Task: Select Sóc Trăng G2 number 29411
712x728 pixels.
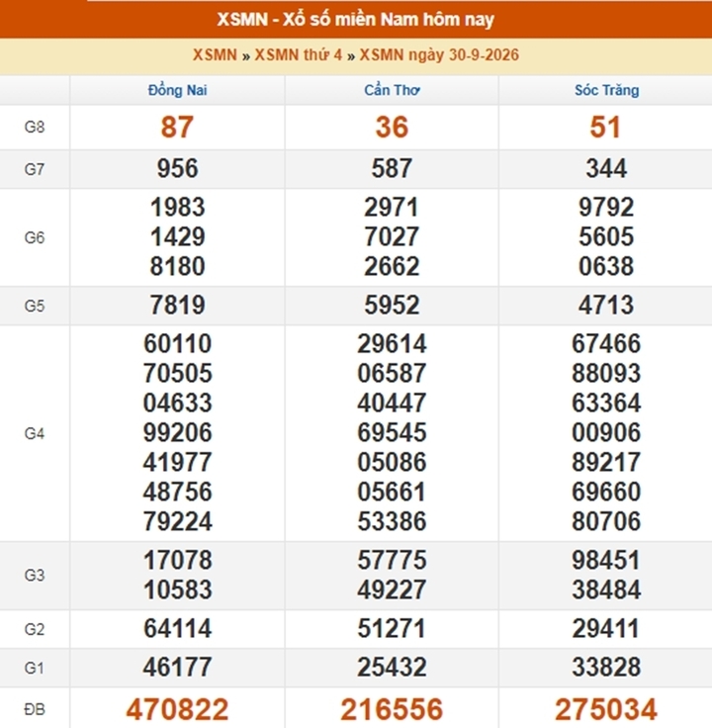Action: pyautogui.click(x=606, y=629)
